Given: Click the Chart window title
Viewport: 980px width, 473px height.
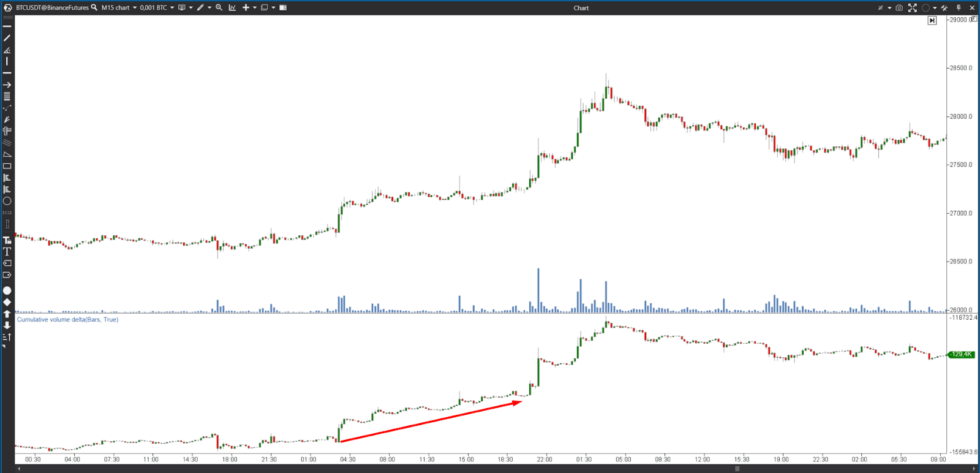Looking at the screenshot, I should (x=581, y=8).
